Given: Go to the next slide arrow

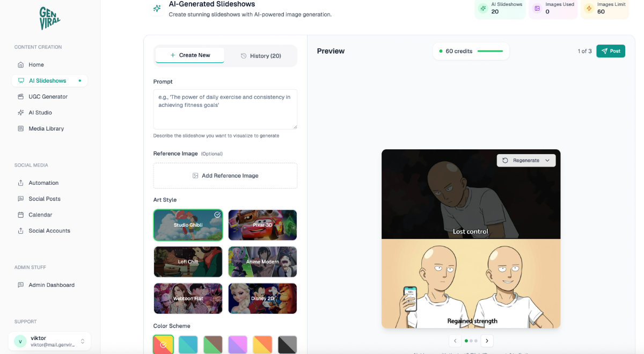Looking at the screenshot, I should tap(487, 341).
